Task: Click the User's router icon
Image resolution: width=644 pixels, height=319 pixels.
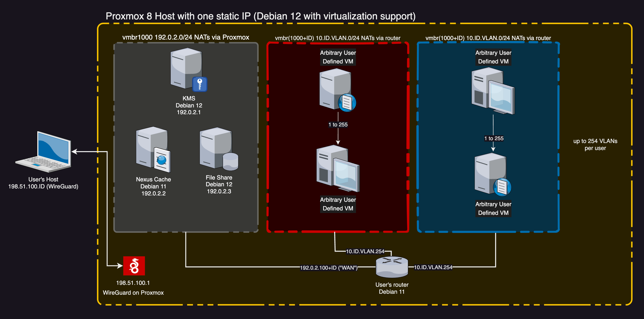Action: pyautogui.click(x=392, y=267)
